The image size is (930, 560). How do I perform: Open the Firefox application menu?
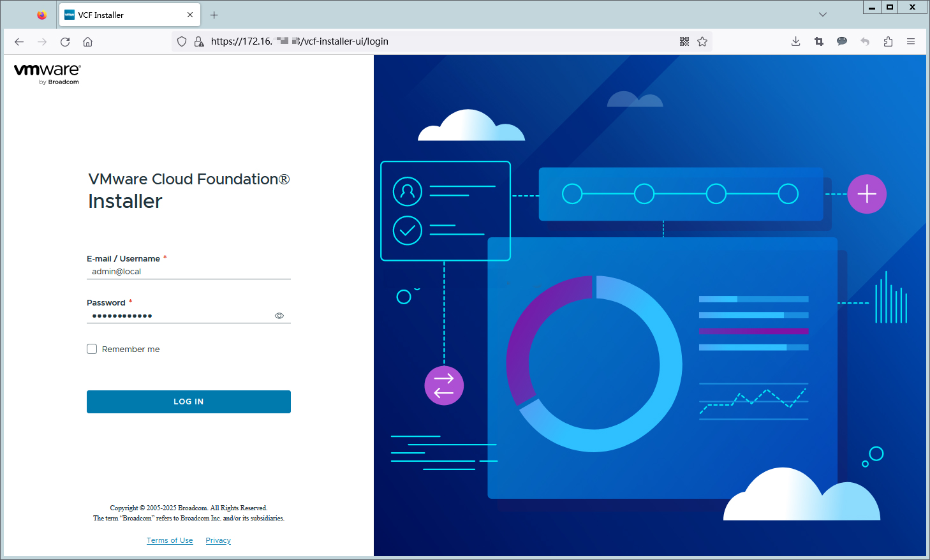click(x=911, y=41)
